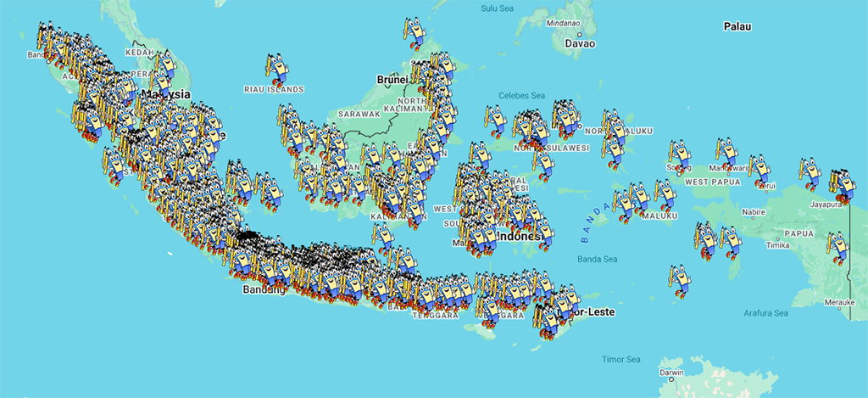Open the single marker southwest of Nabire
Image resolution: width=868 pixels, height=398 pixels.
[731, 243]
